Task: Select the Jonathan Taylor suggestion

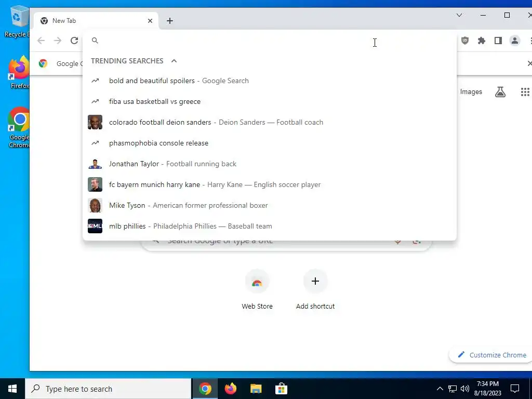Action: [x=270, y=164]
